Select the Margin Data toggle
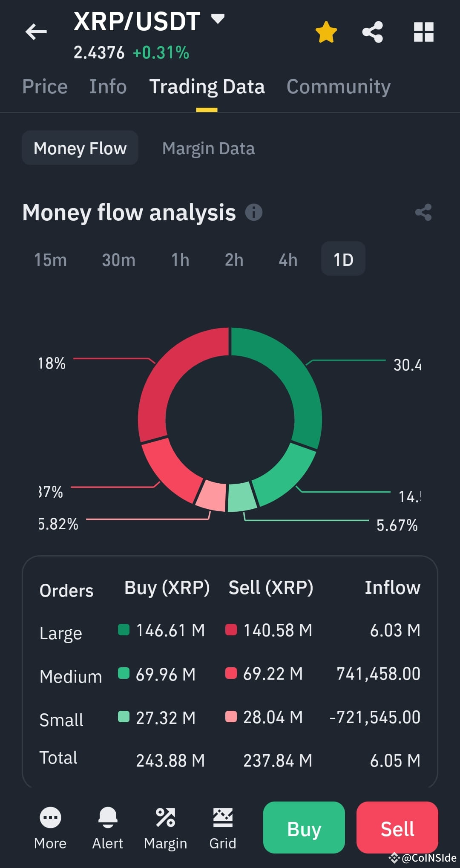Viewport: 460px width, 868px height. tap(208, 148)
